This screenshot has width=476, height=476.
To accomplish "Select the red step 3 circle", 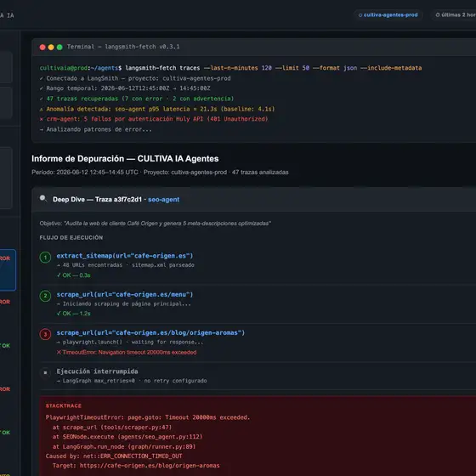I will [45, 334].
